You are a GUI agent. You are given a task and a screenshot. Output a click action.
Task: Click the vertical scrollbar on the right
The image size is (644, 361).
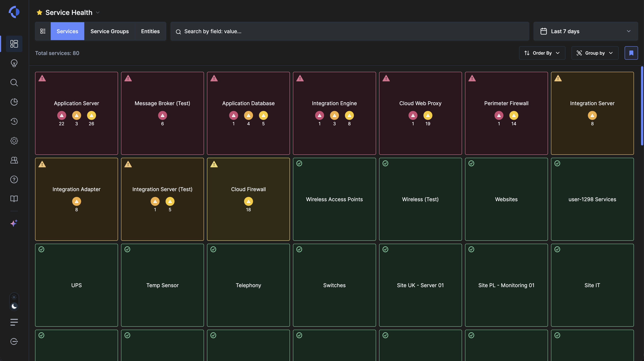click(642, 106)
